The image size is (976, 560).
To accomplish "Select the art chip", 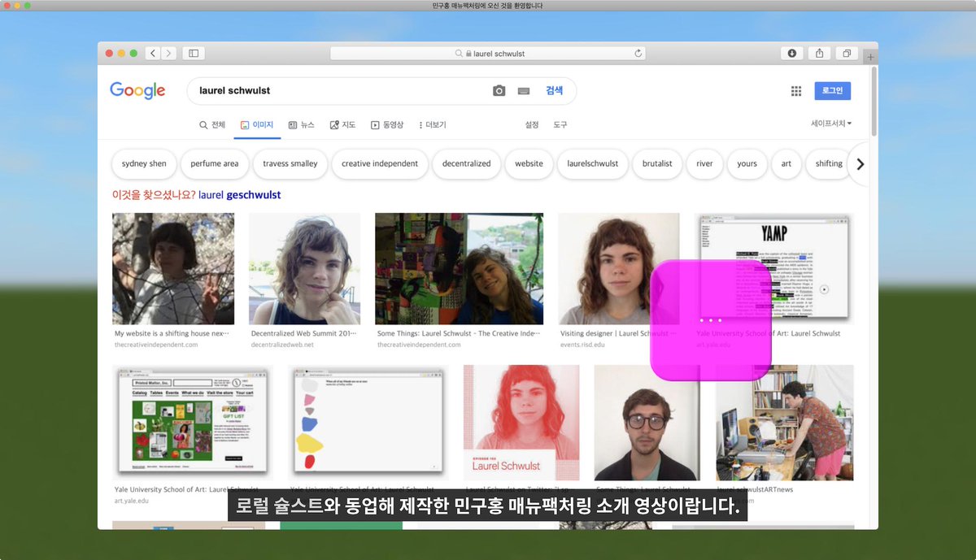I will pyautogui.click(x=786, y=163).
